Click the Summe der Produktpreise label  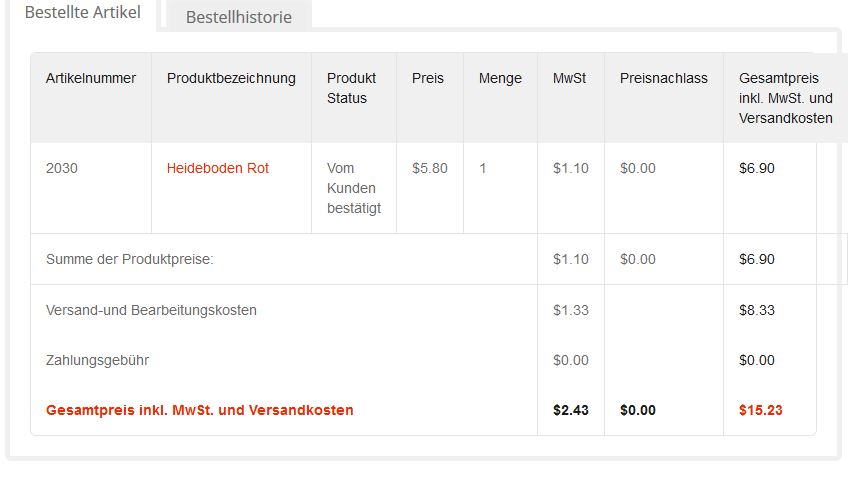(130, 259)
